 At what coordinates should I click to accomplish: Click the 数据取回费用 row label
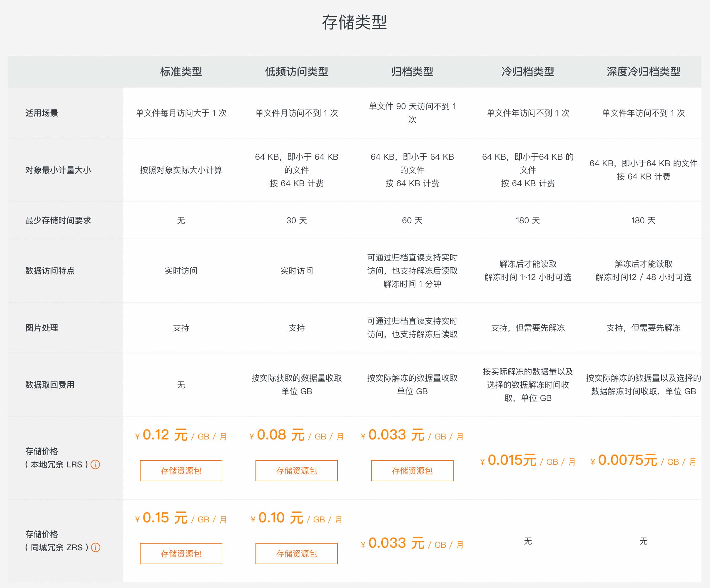pos(50,385)
